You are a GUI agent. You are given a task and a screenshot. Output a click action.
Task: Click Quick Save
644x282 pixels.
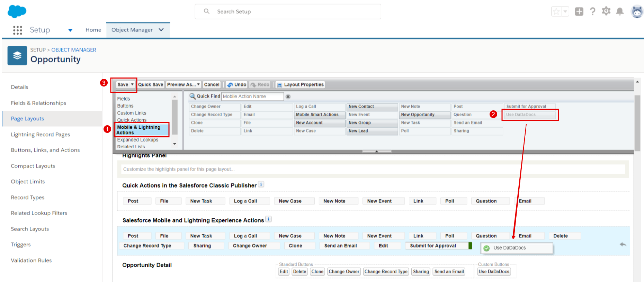151,84
